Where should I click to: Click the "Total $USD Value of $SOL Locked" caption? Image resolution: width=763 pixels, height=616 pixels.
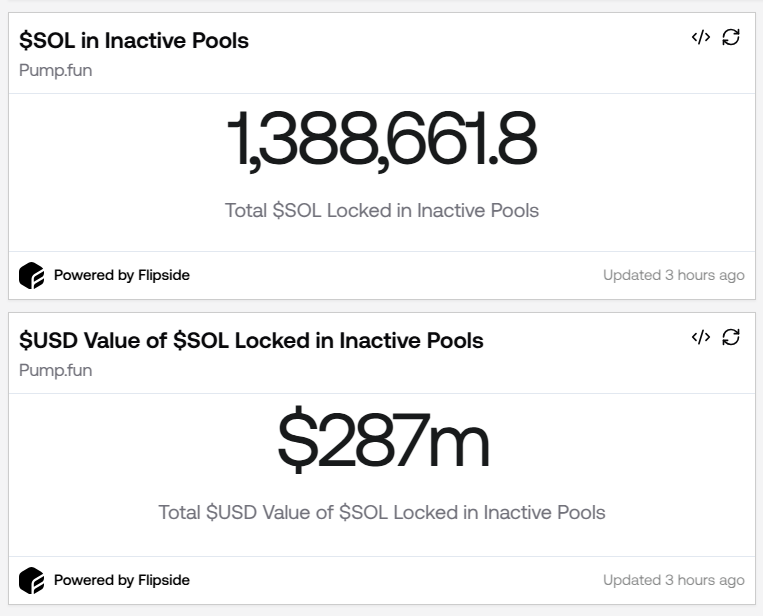pos(382,513)
